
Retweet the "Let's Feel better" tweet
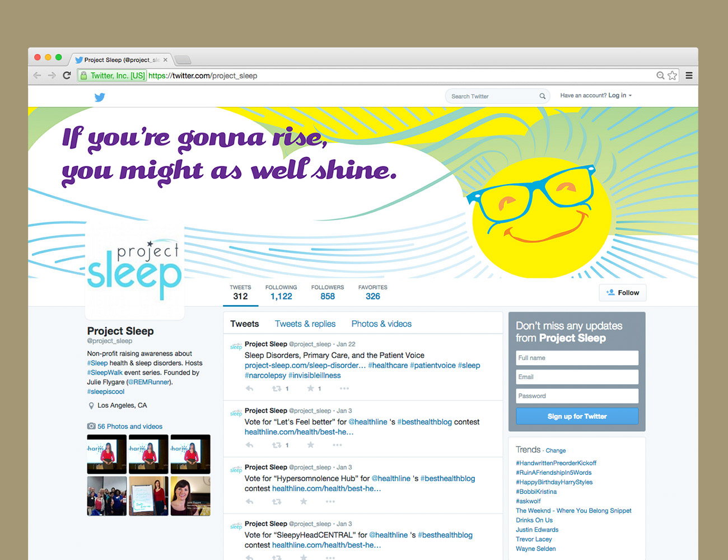click(277, 445)
